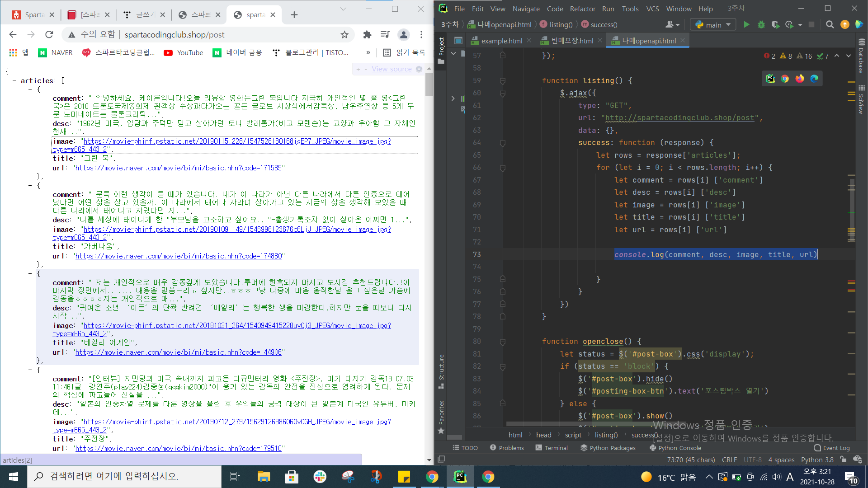This screenshot has height=488, width=868.
Task: Toggle bookmark star in address bar
Action: pos(344,35)
